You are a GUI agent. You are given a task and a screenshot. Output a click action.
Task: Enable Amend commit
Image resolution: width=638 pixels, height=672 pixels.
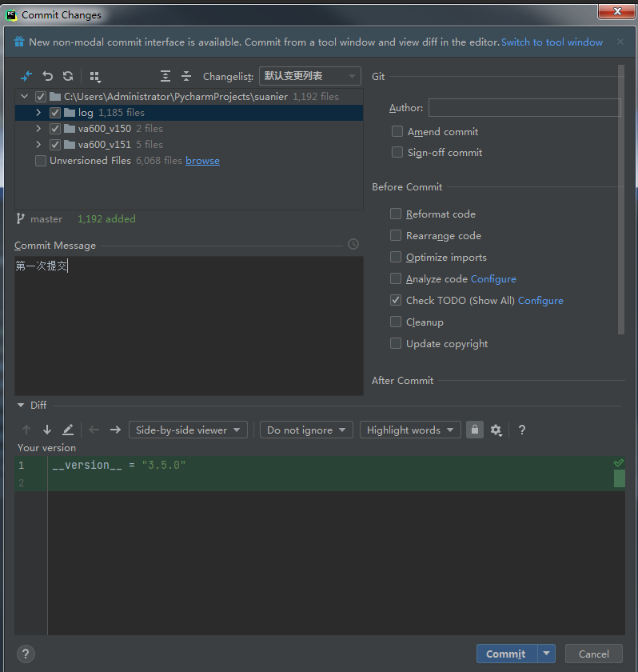click(x=397, y=131)
